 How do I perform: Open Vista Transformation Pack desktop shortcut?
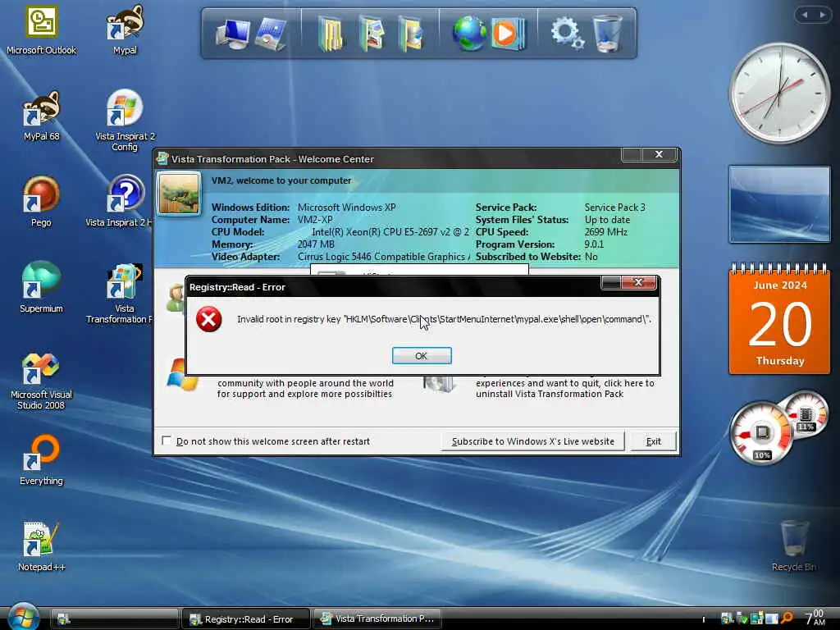125,294
